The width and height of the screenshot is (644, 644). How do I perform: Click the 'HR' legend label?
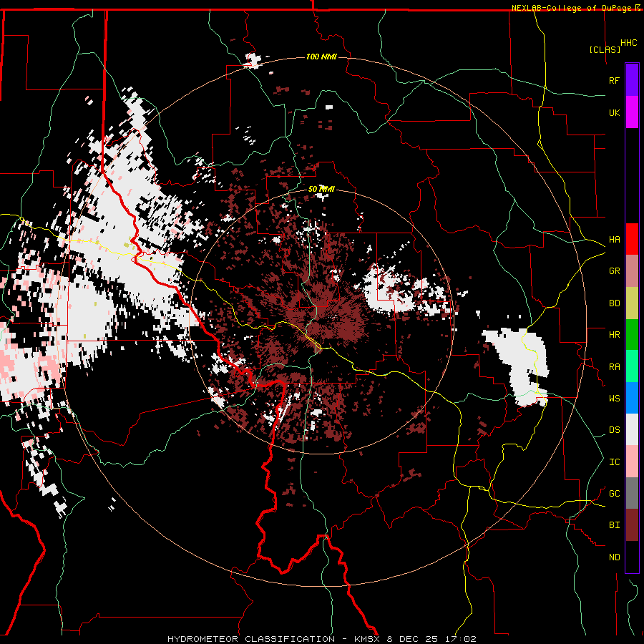(x=615, y=335)
